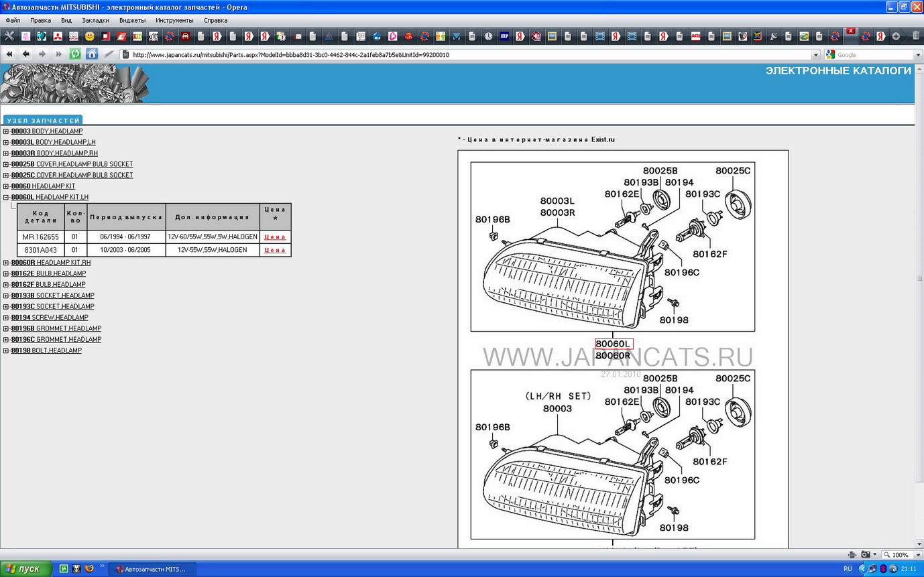Open the 80193B SOCKET,HEADLAMP link

point(53,296)
